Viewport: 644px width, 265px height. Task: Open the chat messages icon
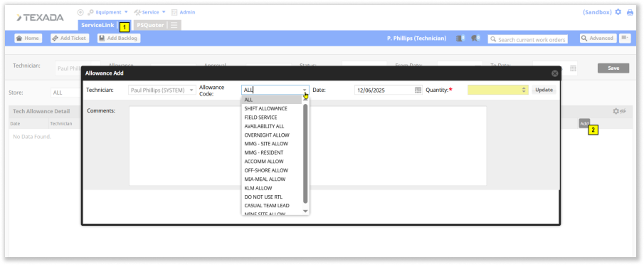pos(475,38)
